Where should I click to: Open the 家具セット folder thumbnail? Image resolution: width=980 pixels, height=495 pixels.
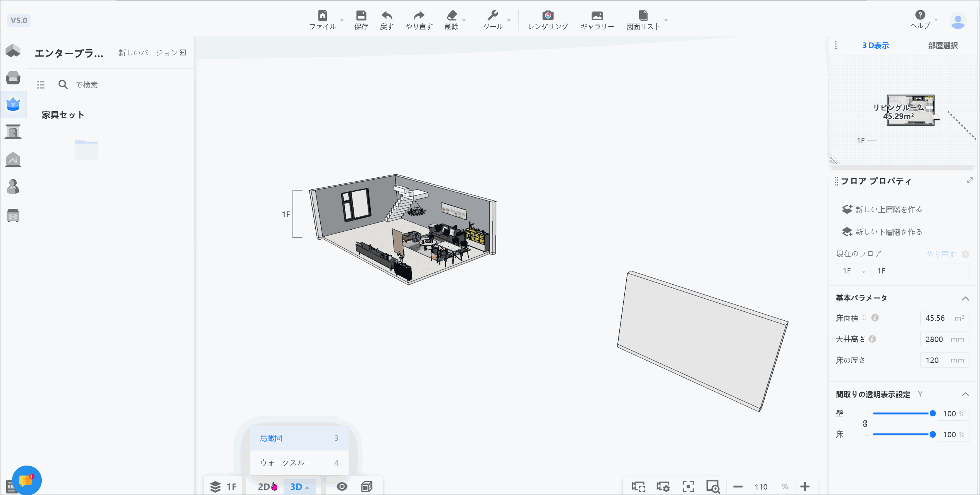(86, 150)
